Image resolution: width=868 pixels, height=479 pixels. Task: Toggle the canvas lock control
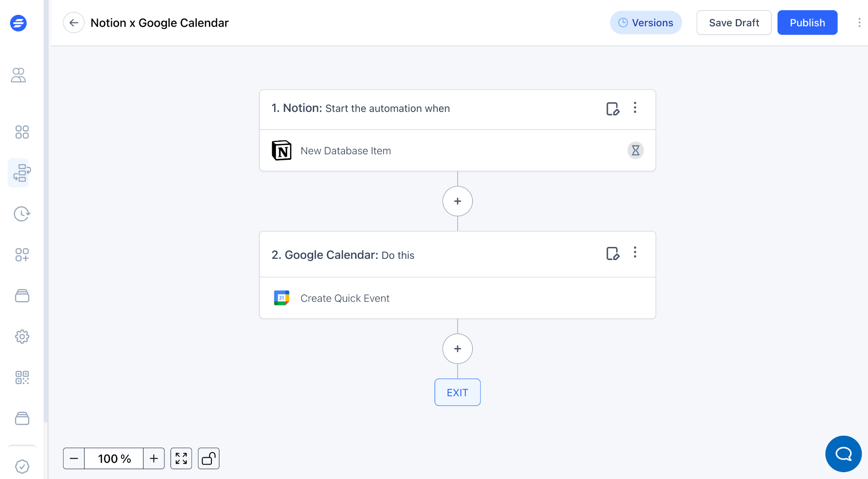(x=208, y=458)
